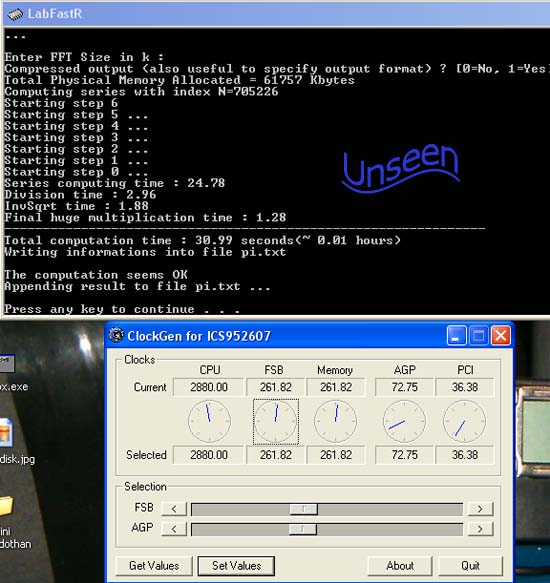Decrease AGP with the left arrow button

(x=174, y=528)
